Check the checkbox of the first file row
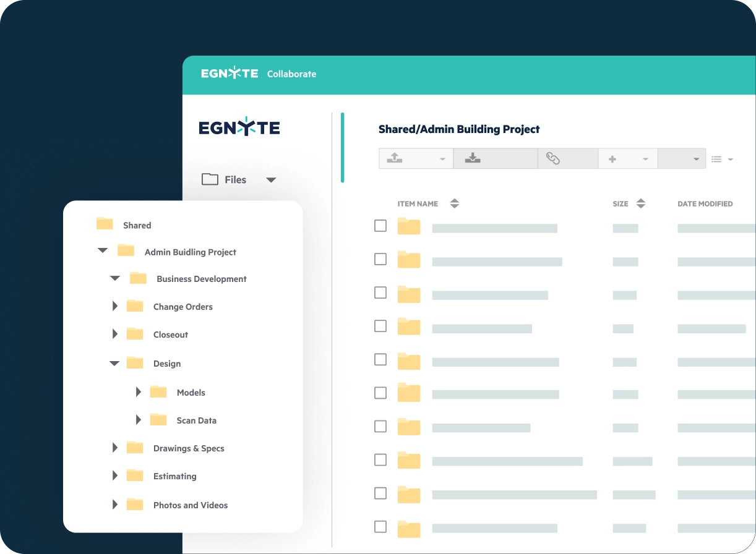This screenshot has height=554, width=756. [380, 226]
